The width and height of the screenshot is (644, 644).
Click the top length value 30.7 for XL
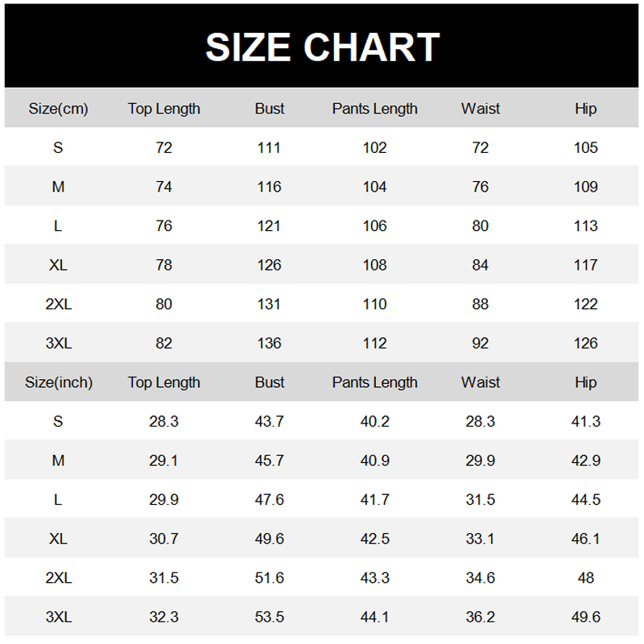(x=163, y=539)
